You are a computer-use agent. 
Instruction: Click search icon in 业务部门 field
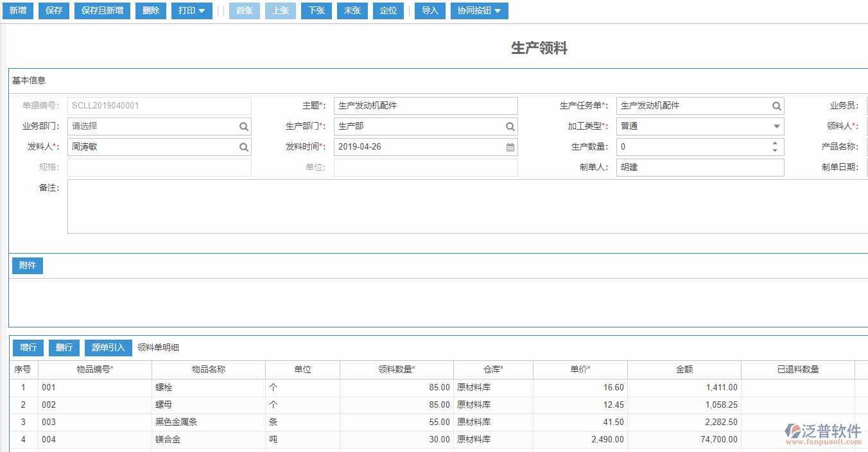(244, 126)
